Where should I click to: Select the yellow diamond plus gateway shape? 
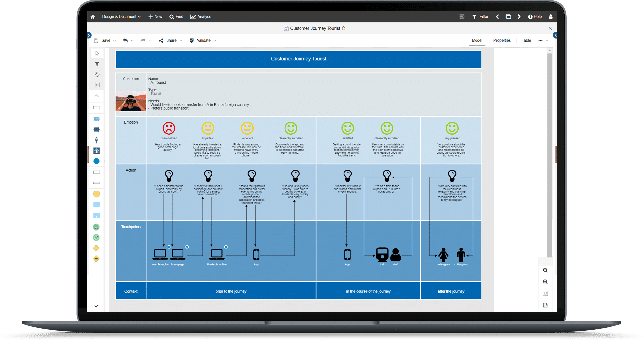(96, 259)
